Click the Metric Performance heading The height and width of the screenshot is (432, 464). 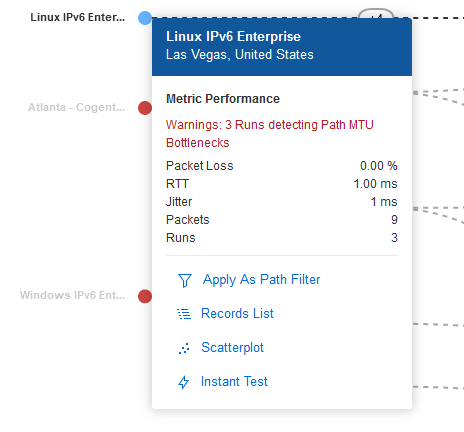223,99
